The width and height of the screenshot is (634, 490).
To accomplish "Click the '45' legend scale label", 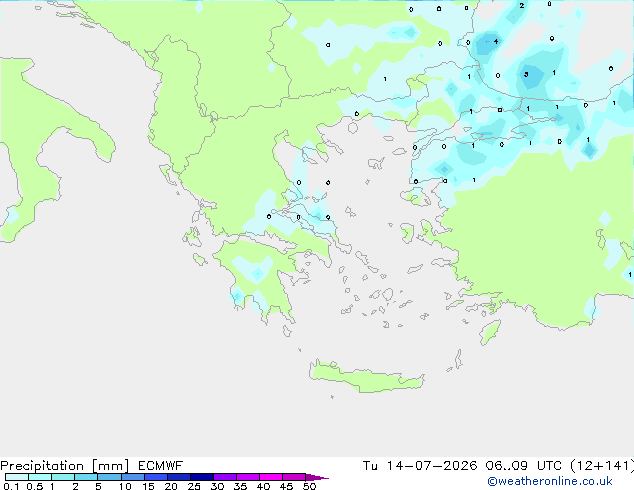I will click(x=286, y=486).
